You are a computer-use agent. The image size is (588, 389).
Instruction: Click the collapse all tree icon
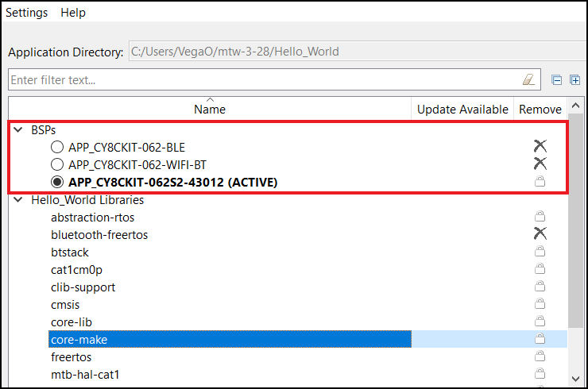click(556, 80)
